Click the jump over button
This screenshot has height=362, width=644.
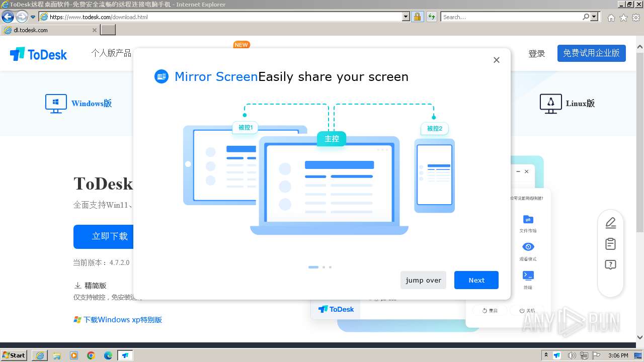(x=423, y=280)
